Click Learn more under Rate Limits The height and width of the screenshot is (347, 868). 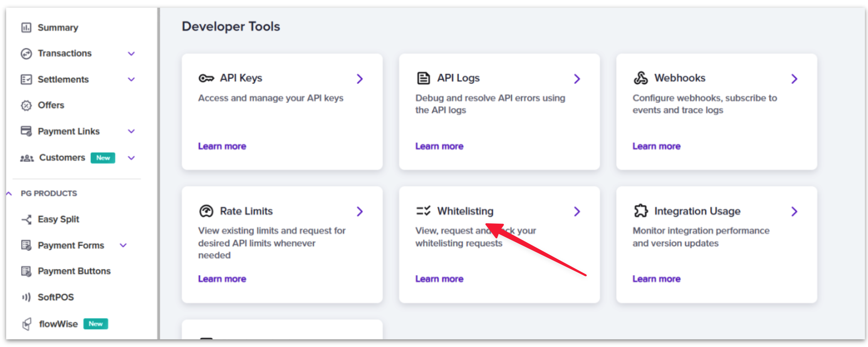[x=222, y=279]
